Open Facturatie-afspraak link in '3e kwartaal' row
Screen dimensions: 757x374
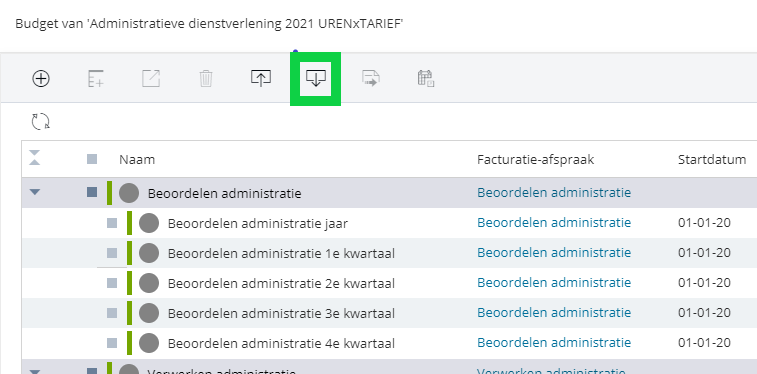(554, 312)
